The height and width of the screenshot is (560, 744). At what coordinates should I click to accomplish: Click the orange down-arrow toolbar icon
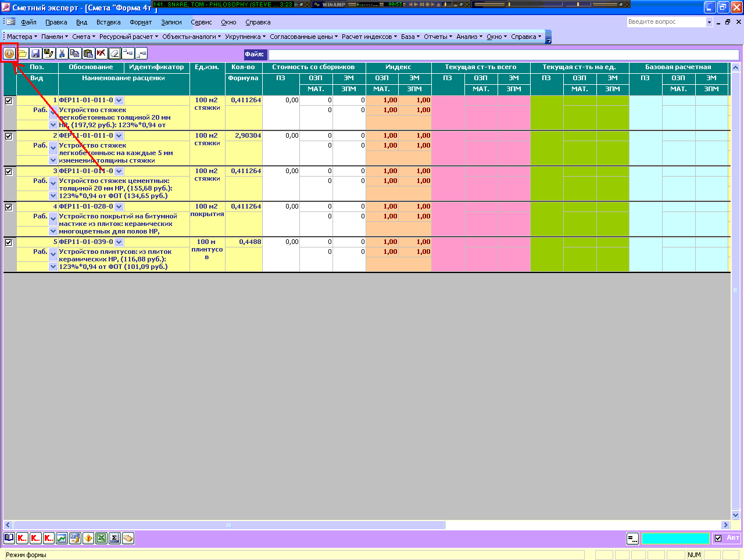click(x=9, y=53)
